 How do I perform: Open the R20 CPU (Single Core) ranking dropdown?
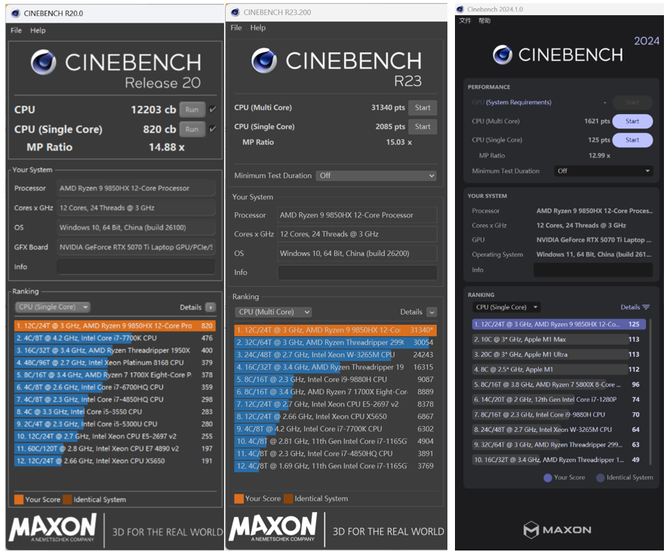tap(52, 307)
